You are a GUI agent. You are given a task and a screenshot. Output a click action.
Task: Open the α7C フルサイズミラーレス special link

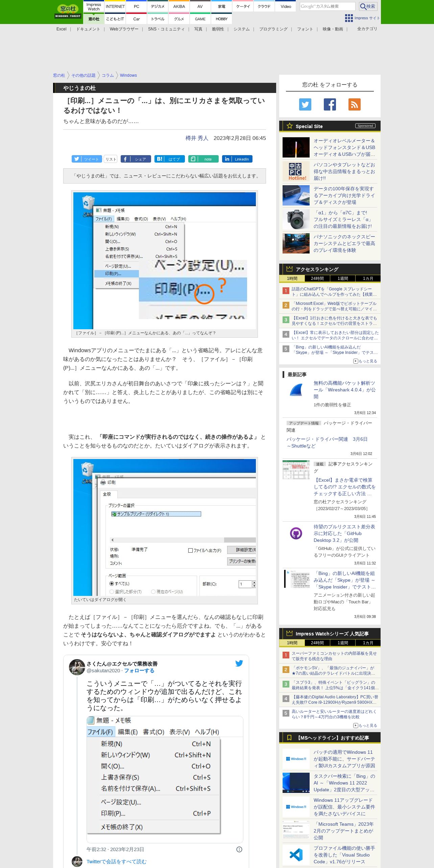[343, 219]
